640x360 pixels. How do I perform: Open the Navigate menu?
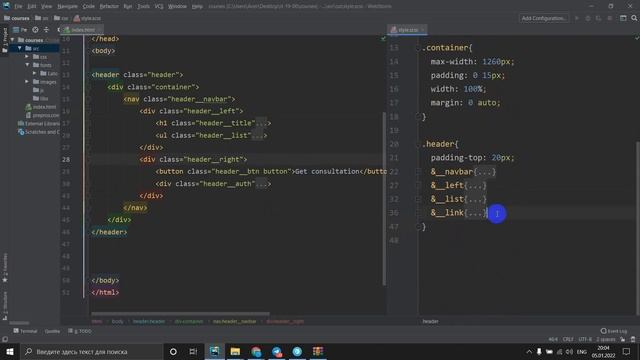[67, 6]
